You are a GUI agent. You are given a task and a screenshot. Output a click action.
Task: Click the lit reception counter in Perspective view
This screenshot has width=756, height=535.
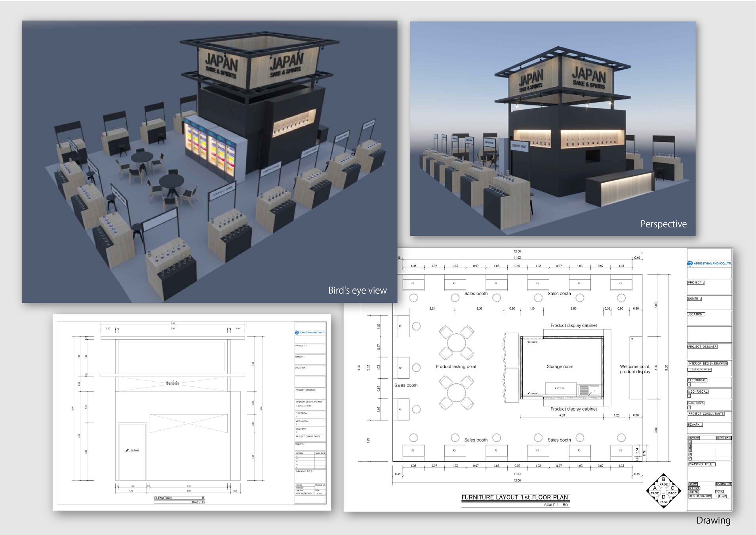tap(620, 189)
